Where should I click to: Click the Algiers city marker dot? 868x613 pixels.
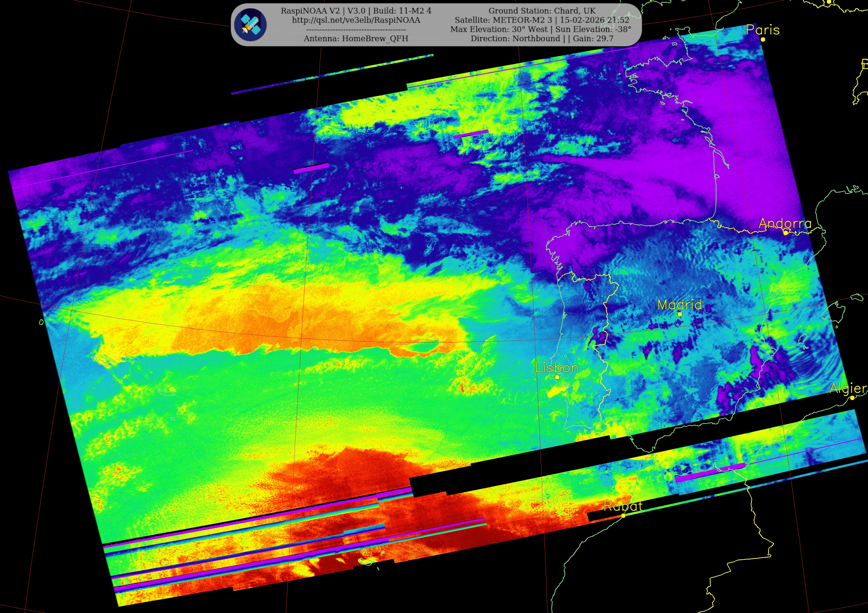(852, 398)
